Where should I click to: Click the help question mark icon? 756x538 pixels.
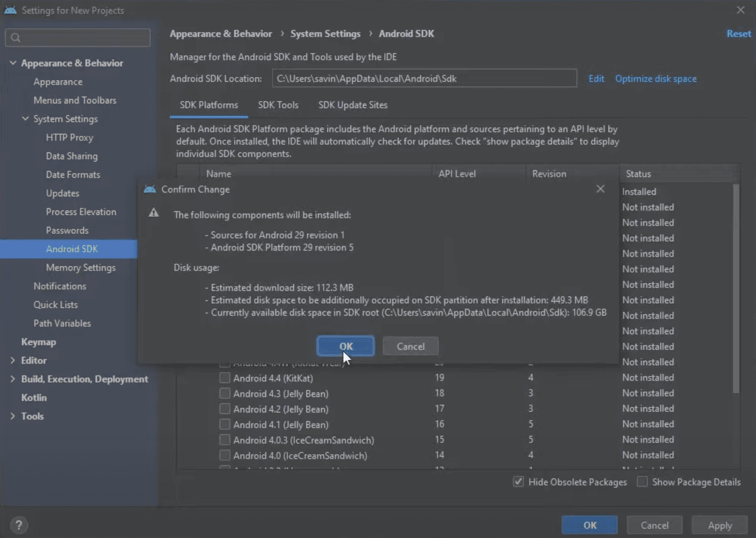[x=19, y=525]
